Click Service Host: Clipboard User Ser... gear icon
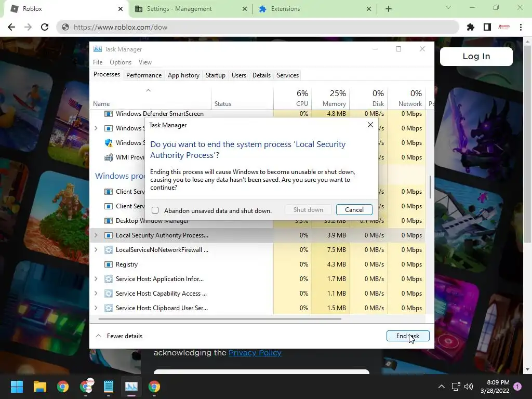The image size is (532, 399). [x=108, y=308]
